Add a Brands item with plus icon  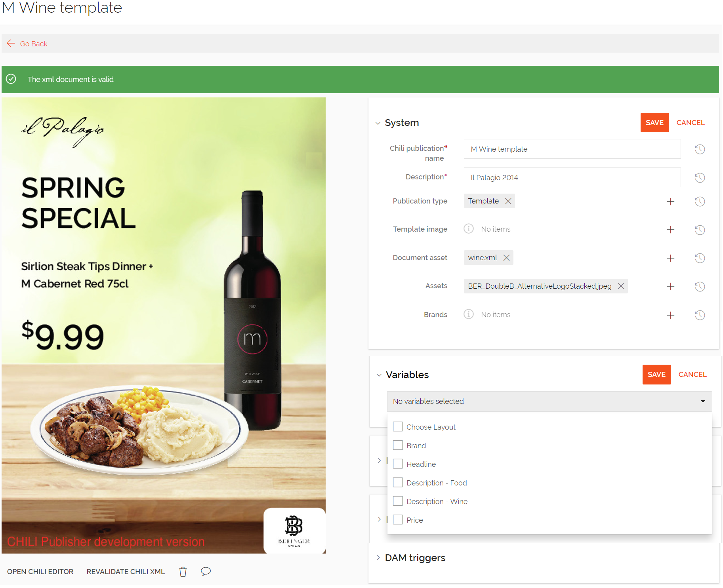point(670,315)
